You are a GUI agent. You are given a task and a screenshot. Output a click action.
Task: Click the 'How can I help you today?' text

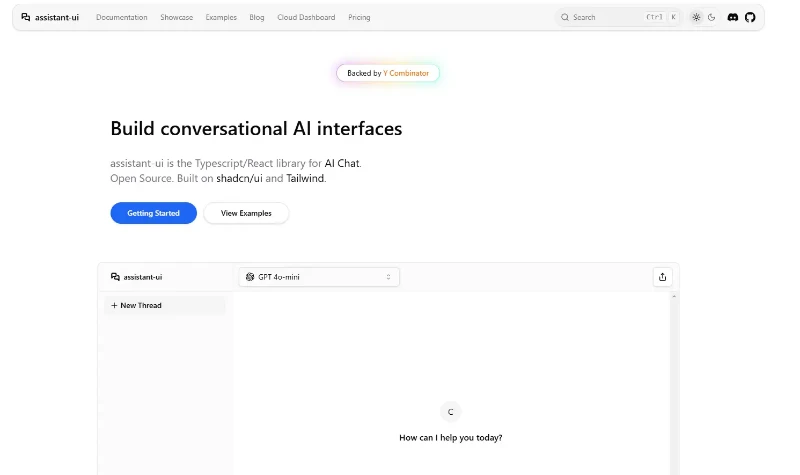tap(451, 438)
